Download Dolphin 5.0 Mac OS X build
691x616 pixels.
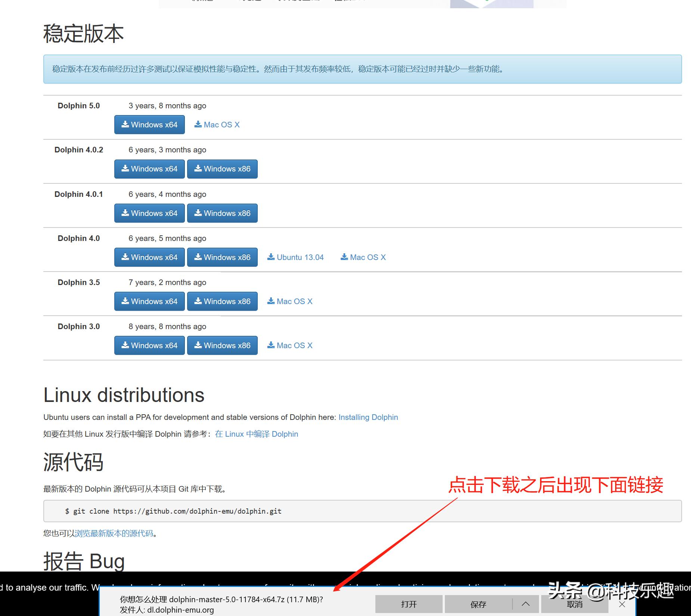(x=217, y=124)
